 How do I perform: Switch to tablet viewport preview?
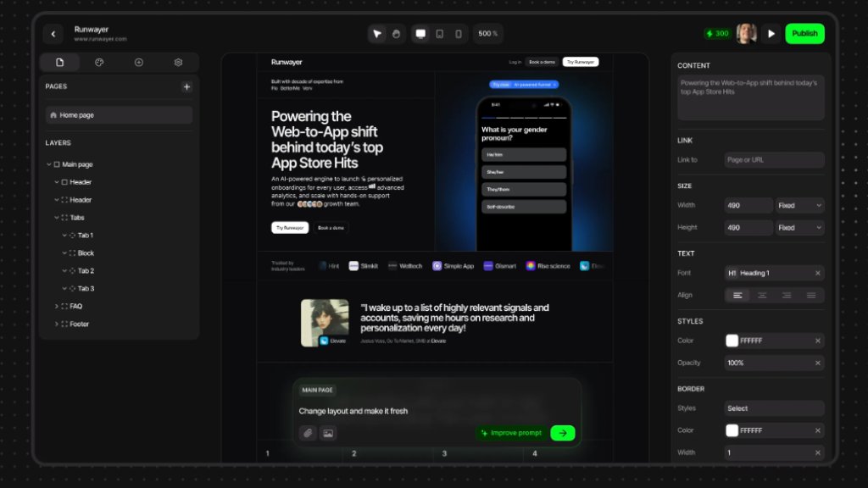click(x=440, y=34)
